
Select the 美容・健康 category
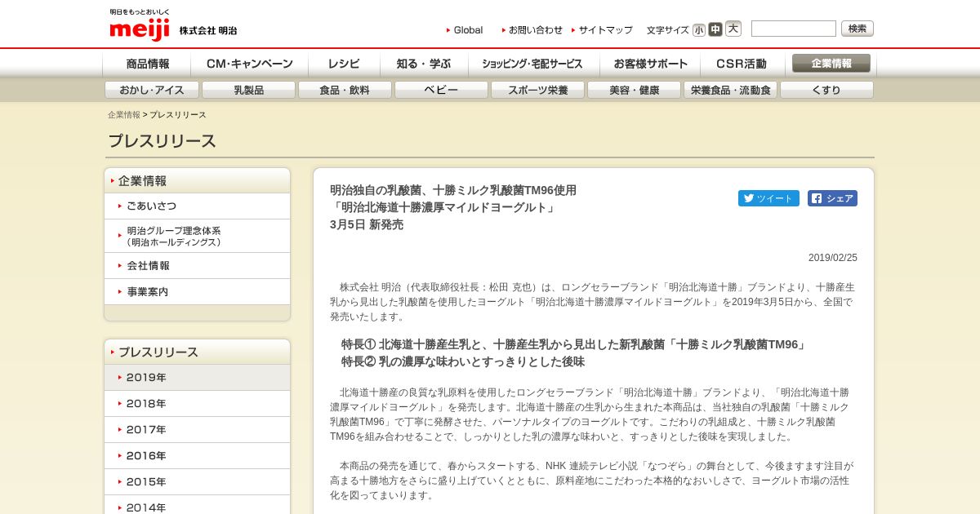pos(634,90)
